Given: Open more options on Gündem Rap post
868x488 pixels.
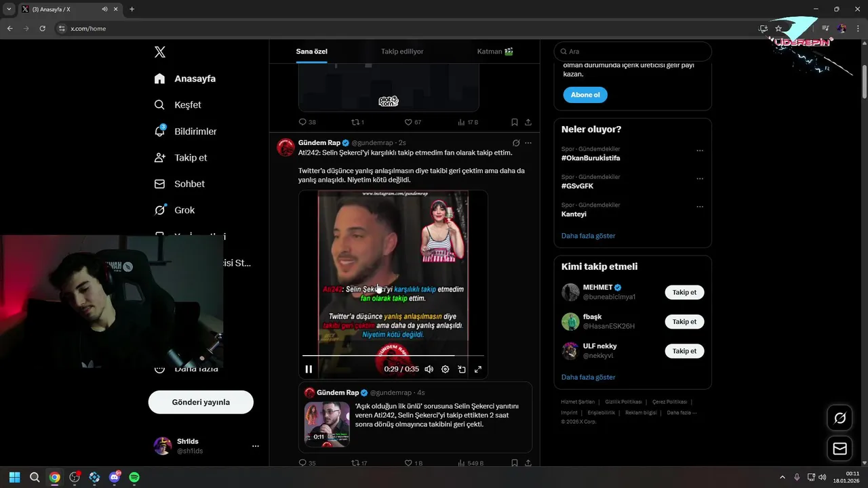Looking at the screenshot, I should (x=528, y=143).
